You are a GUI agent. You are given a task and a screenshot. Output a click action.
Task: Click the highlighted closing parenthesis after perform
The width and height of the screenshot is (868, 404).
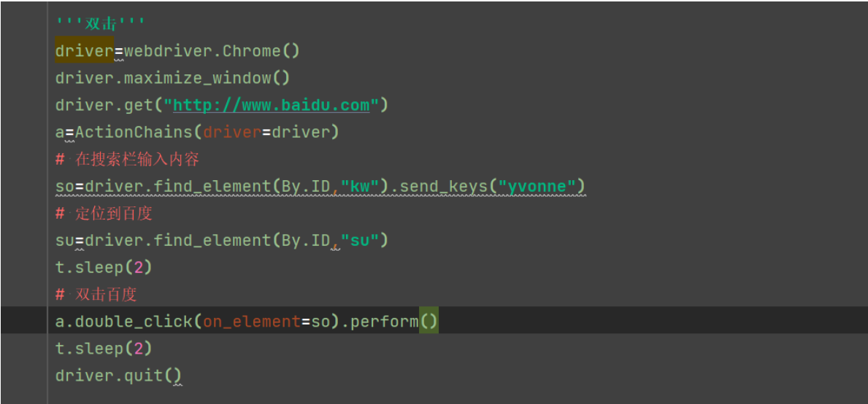[x=433, y=322]
